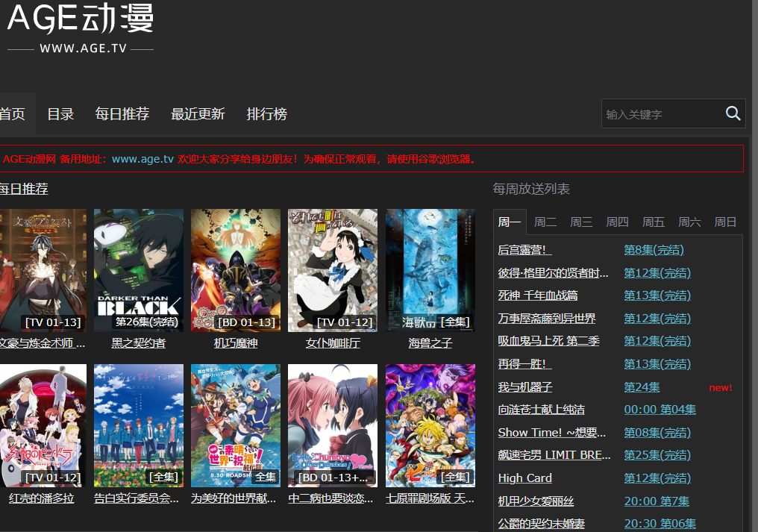Click the 海兽之子 title link
Viewport: 758px width, 532px height.
coord(430,343)
